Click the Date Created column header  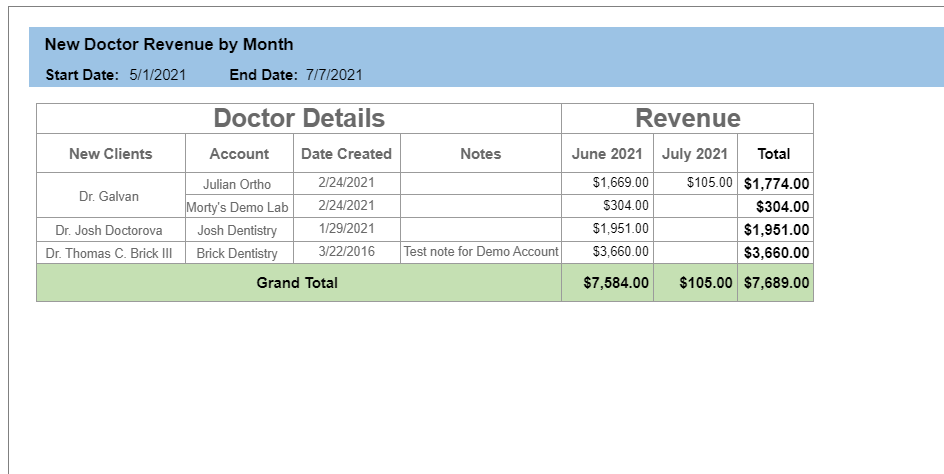click(x=347, y=154)
